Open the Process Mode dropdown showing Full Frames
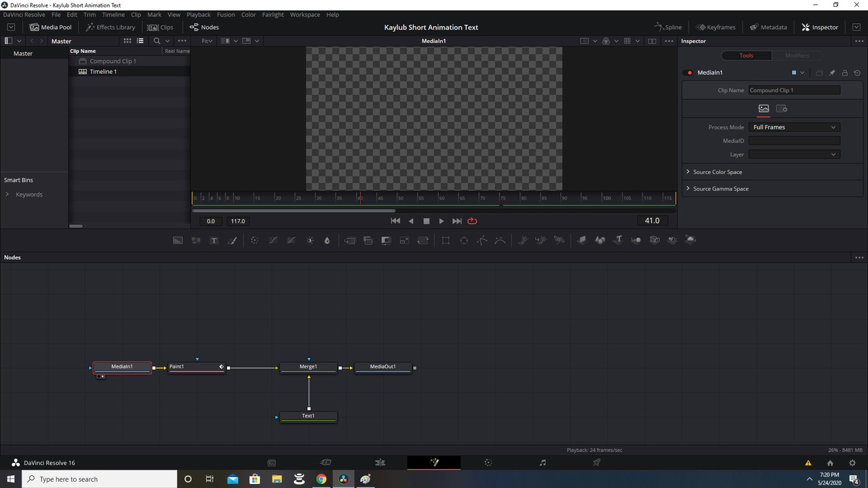Image resolution: width=868 pixels, height=488 pixels. [795, 127]
